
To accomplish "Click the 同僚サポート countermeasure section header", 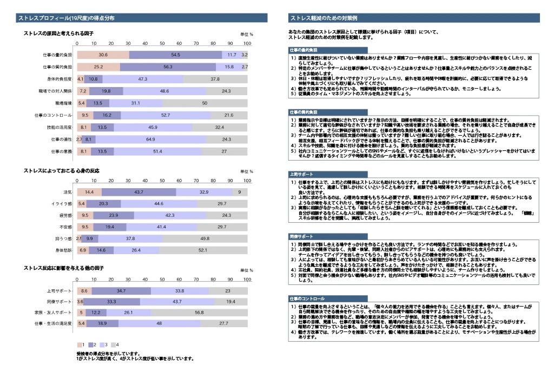I will tap(328, 237).
